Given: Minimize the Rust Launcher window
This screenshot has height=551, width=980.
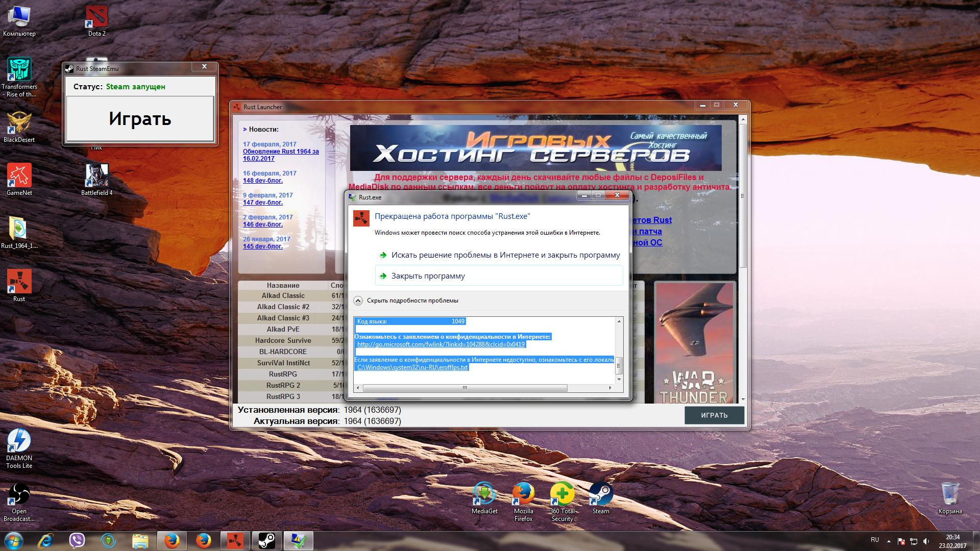Looking at the screenshot, I should [x=702, y=105].
